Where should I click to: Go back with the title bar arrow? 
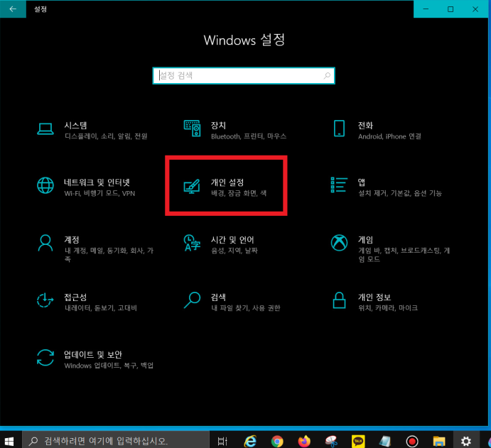pos(13,9)
